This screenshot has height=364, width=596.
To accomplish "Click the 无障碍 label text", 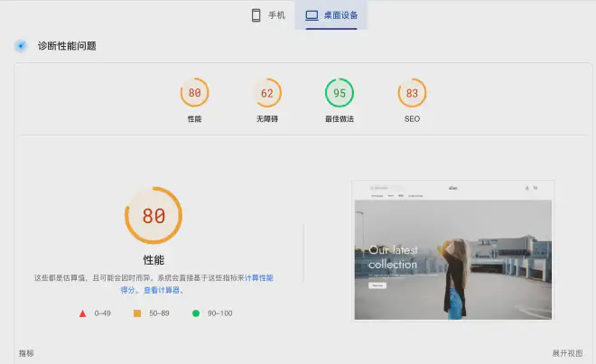I will click(x=267, y=119).
